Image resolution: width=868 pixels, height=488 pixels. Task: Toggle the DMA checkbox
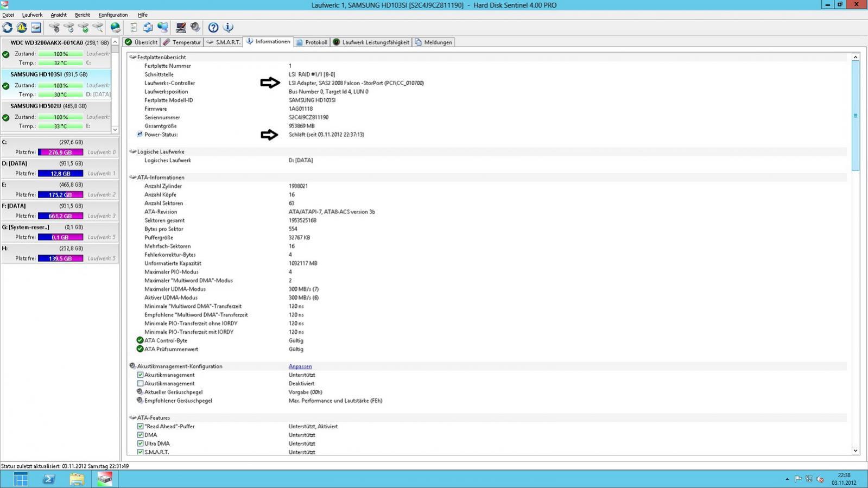(140, 435)
